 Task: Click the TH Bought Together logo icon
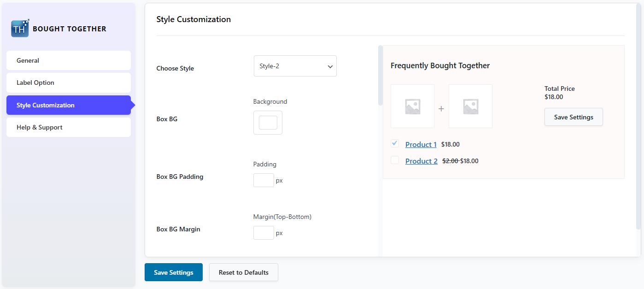point(20,29)
